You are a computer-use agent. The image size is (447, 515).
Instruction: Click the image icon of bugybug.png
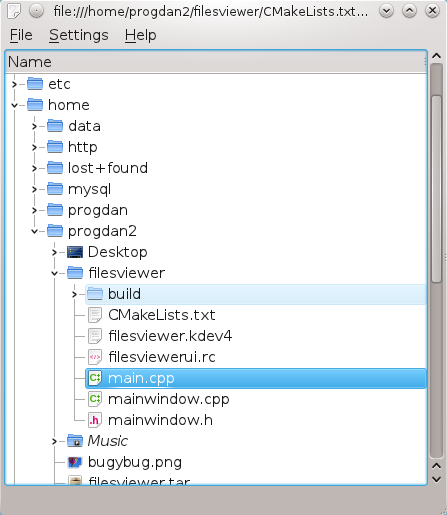(75, 462)
